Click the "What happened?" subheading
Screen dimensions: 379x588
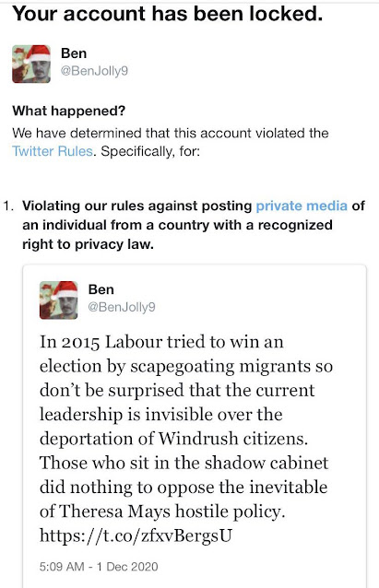(x=68, y=111)
